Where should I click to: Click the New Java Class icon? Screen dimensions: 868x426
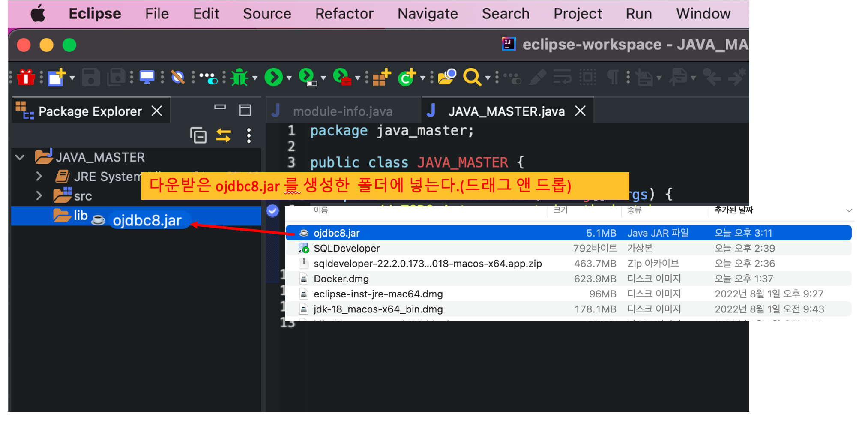click(x=407, y=78)
